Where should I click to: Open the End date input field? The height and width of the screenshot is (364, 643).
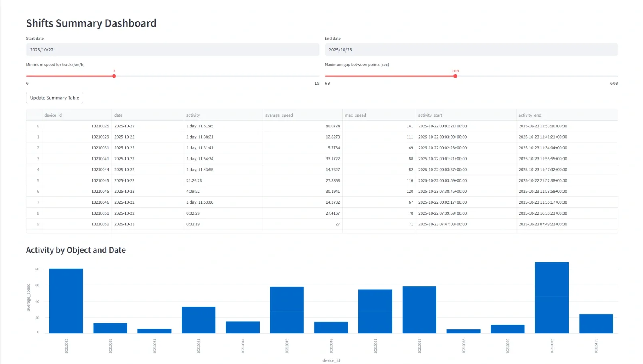tap(470, 49)
